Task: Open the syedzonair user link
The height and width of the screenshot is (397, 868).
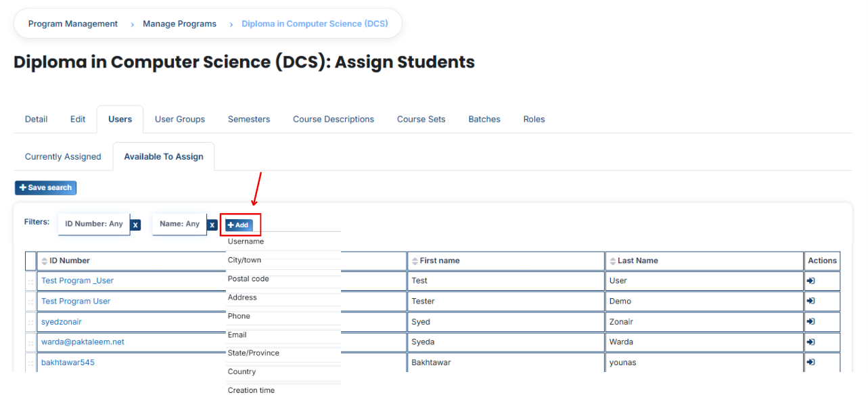Action: (62, 322)
